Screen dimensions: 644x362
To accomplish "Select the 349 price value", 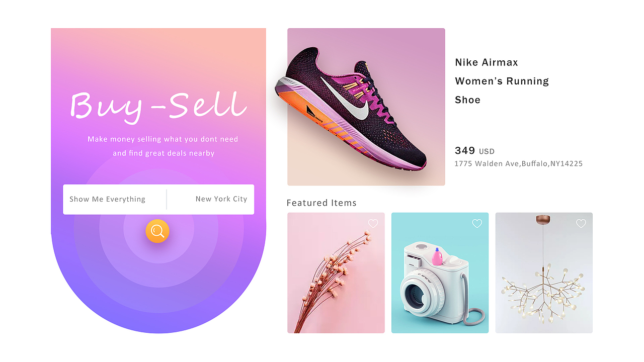I will (465, 150).
